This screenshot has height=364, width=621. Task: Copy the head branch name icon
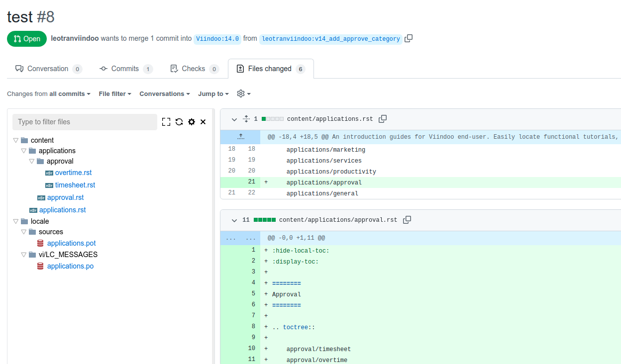click(x=409, y=38)
